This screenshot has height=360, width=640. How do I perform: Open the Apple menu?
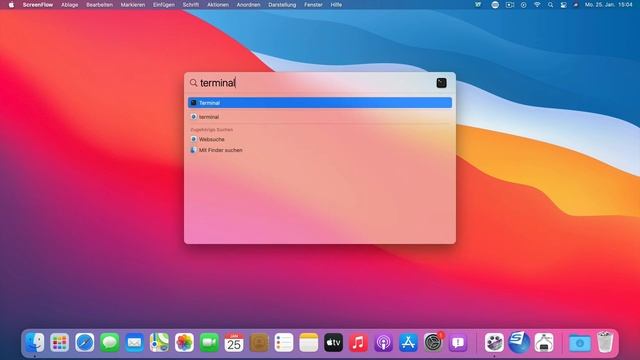pos(11,5)
